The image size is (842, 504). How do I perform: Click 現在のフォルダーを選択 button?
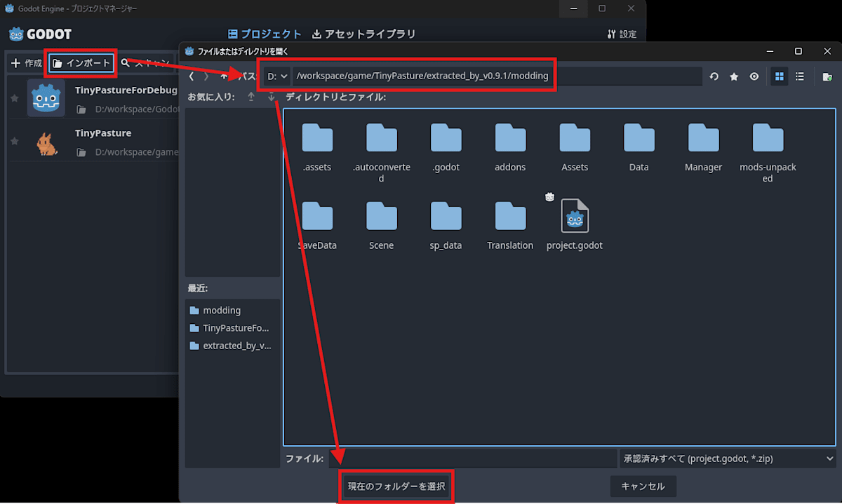pyautogui.click(x=396, y=486)
